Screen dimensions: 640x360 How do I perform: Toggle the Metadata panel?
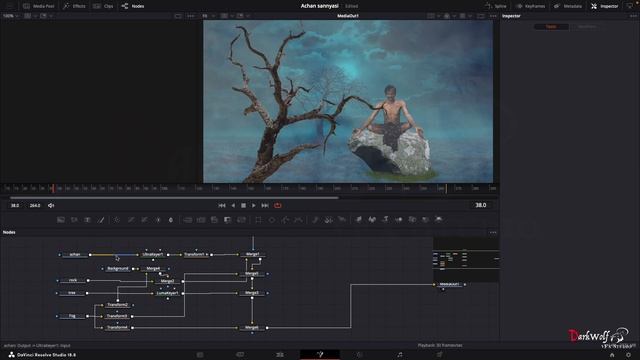568,6
